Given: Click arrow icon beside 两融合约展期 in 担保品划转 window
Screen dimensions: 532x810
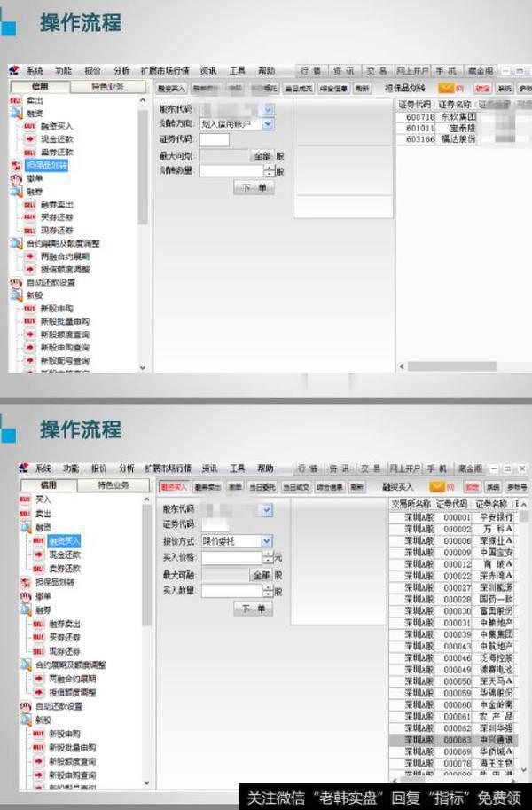Looking at the screenshot, I should pyautogui.click(x=29, y=256).
